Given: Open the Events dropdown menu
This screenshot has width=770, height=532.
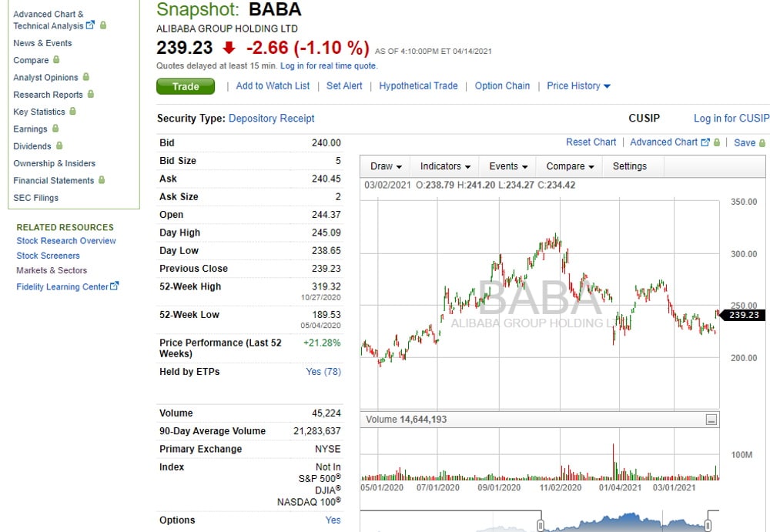Looking at the screenshot, I should pos(507,166).
